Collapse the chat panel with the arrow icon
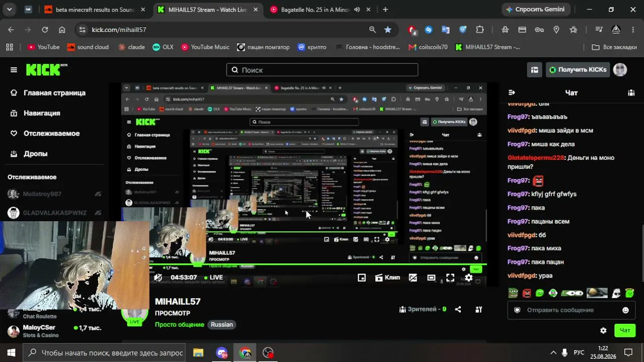 coord(512,93)
